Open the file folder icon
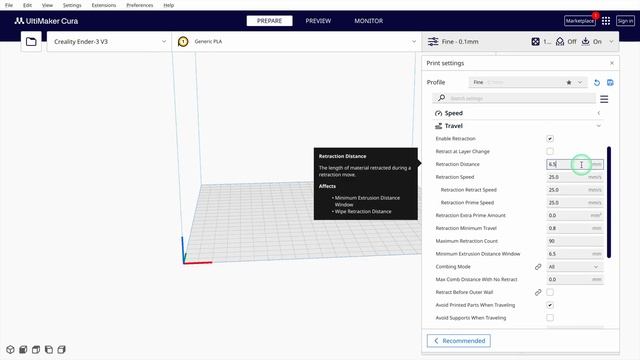 (x=31, y=42)
